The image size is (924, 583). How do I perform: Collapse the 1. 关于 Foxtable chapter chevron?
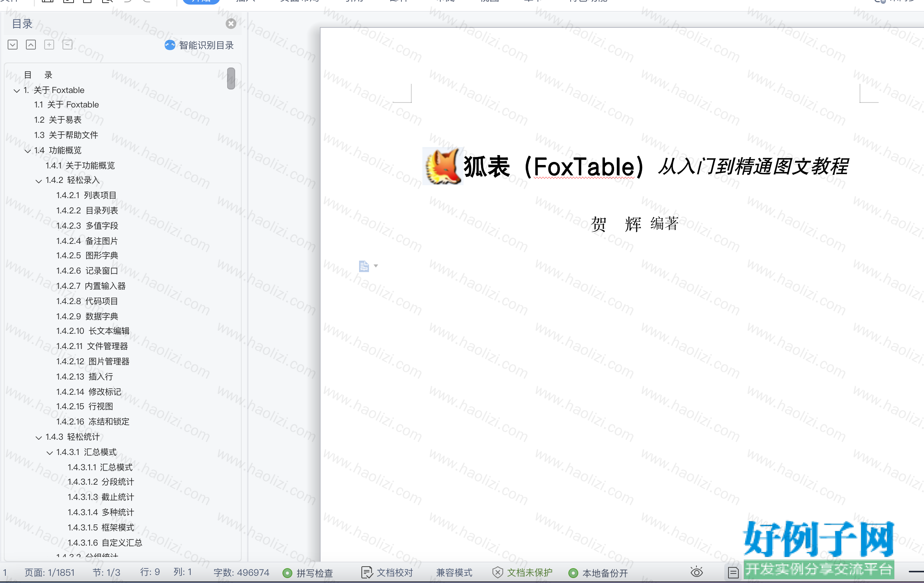tap(17, 91)
